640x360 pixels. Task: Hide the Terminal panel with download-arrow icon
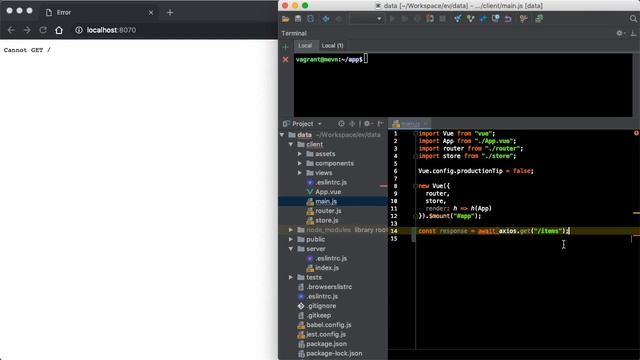click(x=633, y=33)
